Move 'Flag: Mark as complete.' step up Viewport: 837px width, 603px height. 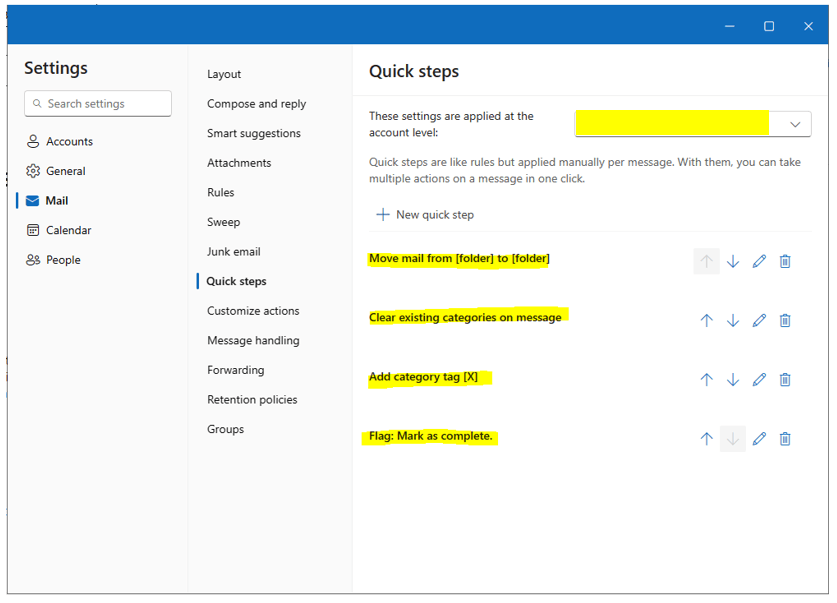pyautogui.click(x=706, y=439)
